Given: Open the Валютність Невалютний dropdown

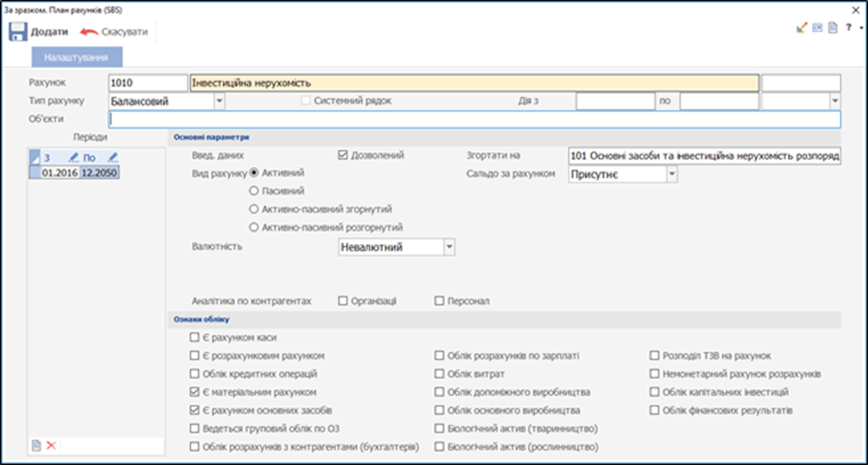Looking at the screenshot, I should click(x=449, y=247).
